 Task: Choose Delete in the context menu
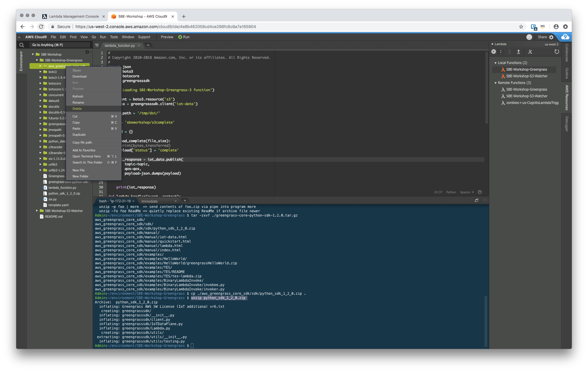[x=93, y=109]
